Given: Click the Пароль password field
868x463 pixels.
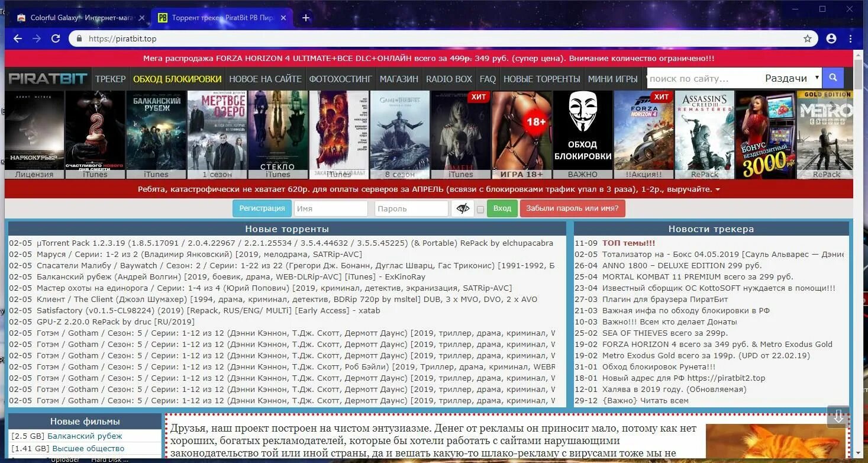Looking at the screenshot, I should coord(411,209).
